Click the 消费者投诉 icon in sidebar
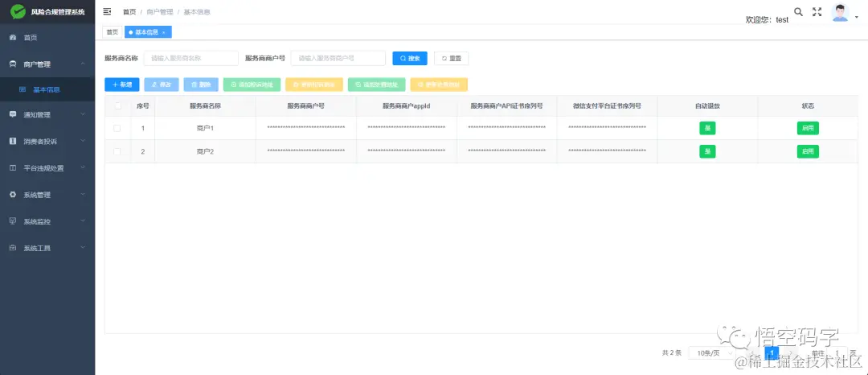This screenshot has height=375, width=868. click(x=13, y=142)
